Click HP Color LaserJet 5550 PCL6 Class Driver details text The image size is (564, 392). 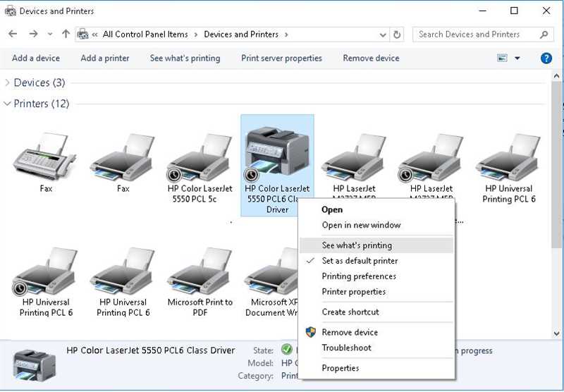tap(151, 350)
